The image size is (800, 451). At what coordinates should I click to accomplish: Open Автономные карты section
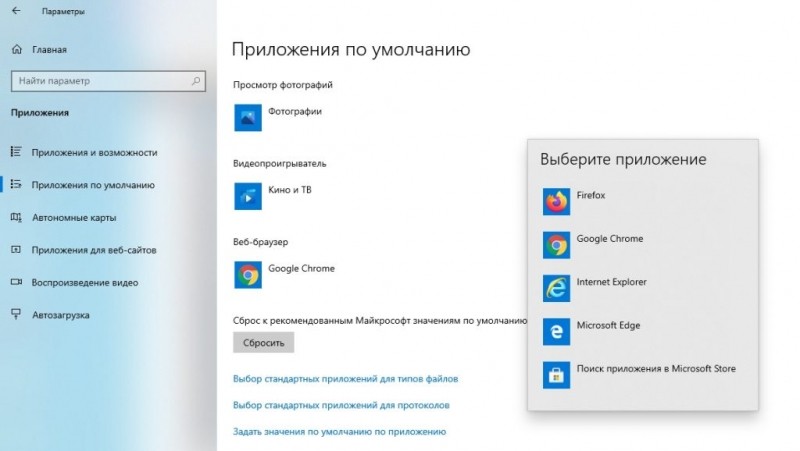pyautogui.click(x=74, y=218)
